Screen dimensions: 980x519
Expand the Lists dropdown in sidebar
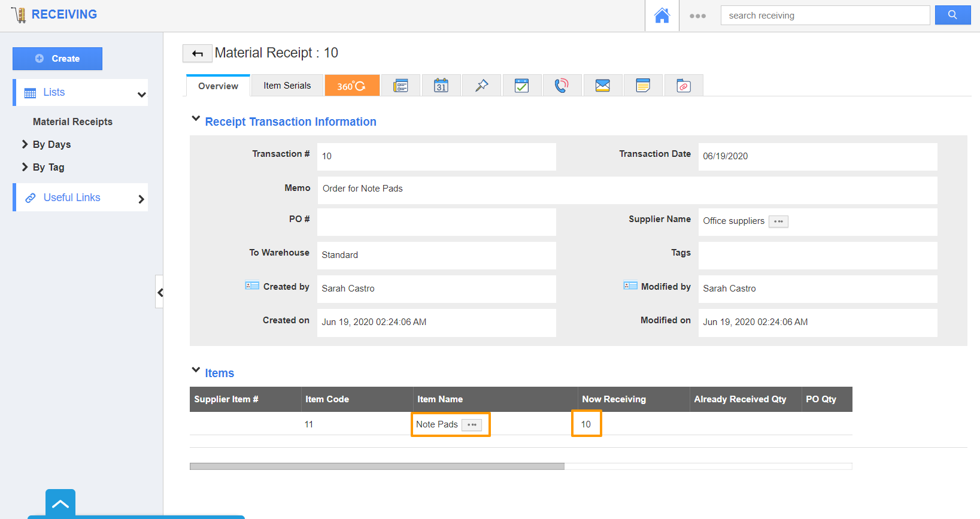[141, 94]
